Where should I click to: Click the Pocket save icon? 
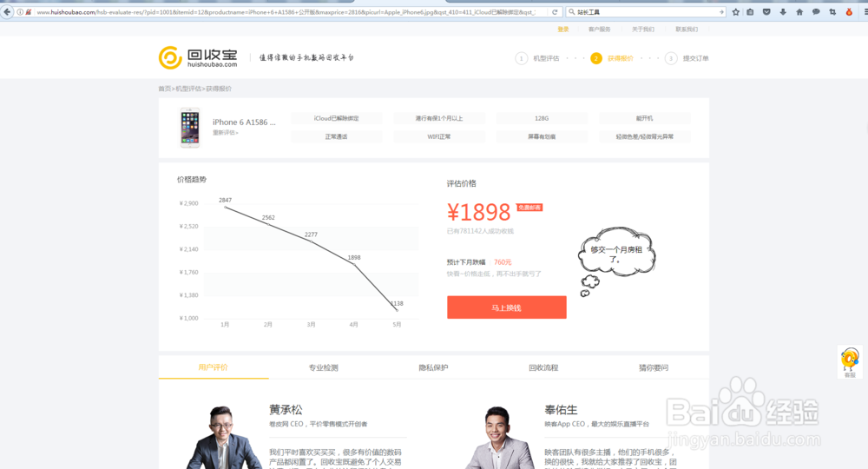click(766, 11)
